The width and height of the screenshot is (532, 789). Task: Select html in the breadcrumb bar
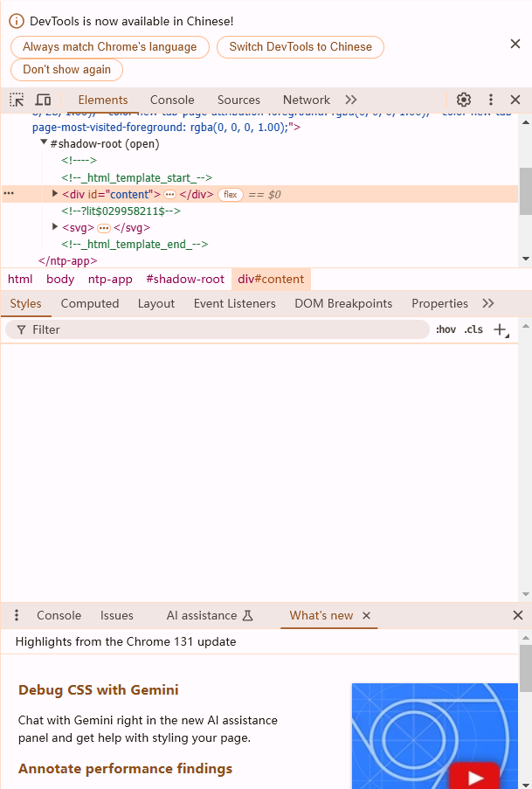click(x=20, y=280)
